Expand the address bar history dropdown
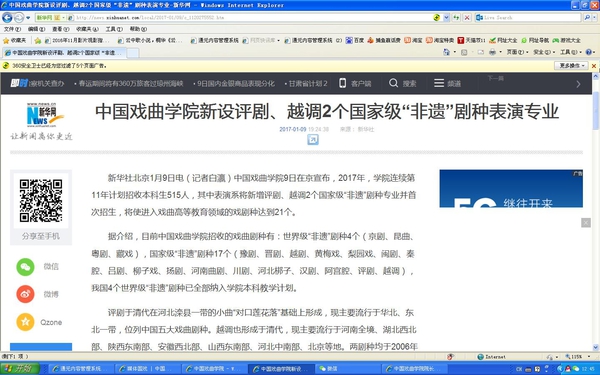The height and width of the screenshot is (375, 600). [446, 18]
